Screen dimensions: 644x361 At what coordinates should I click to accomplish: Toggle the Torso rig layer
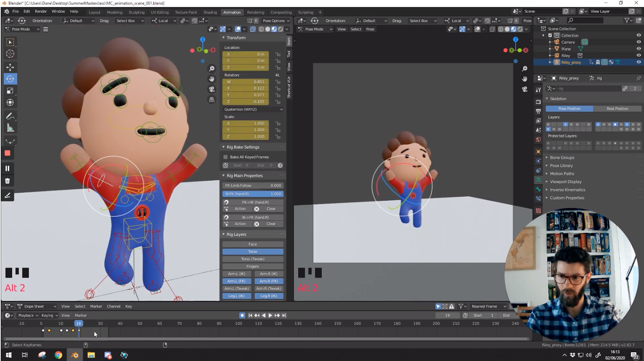pos(253,252)
